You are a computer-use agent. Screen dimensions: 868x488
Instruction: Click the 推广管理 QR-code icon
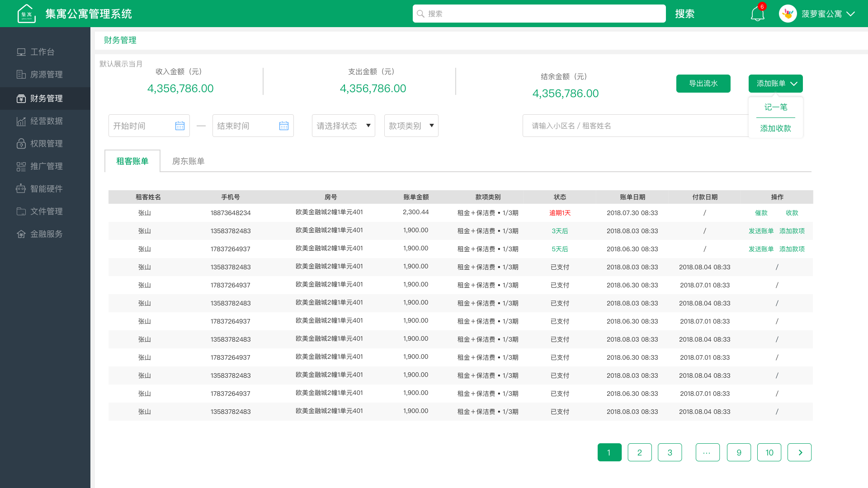pos(21,166)
